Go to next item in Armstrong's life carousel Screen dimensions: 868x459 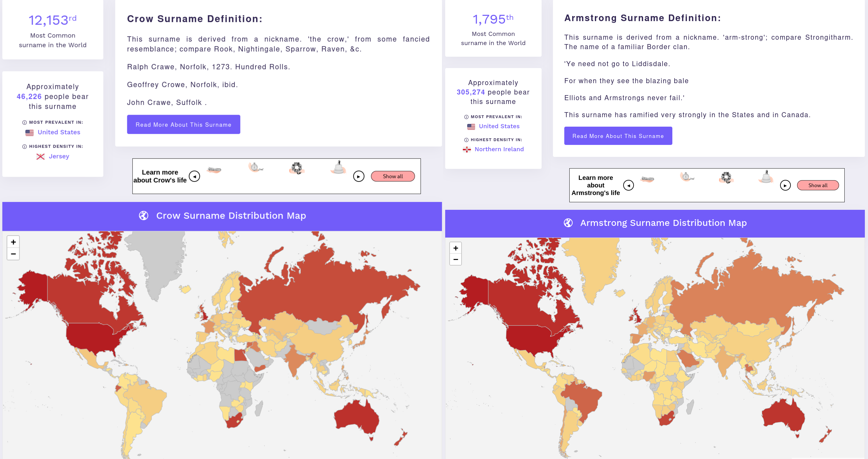[x=785, y=185]
